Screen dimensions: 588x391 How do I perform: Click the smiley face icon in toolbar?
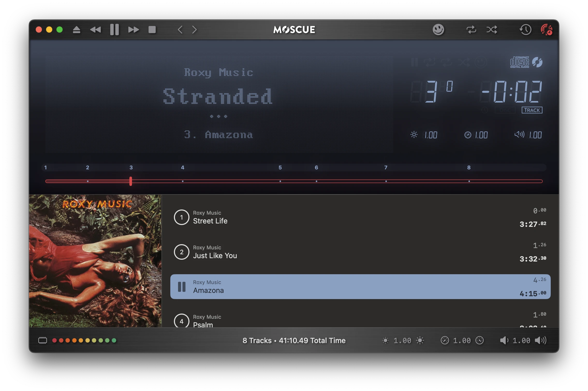point(438,30)
